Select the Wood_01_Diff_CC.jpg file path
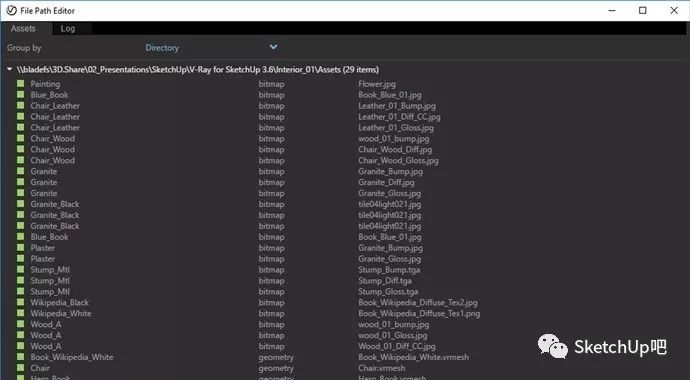Screen dimensions: 690x380 (x=396, y=346)
